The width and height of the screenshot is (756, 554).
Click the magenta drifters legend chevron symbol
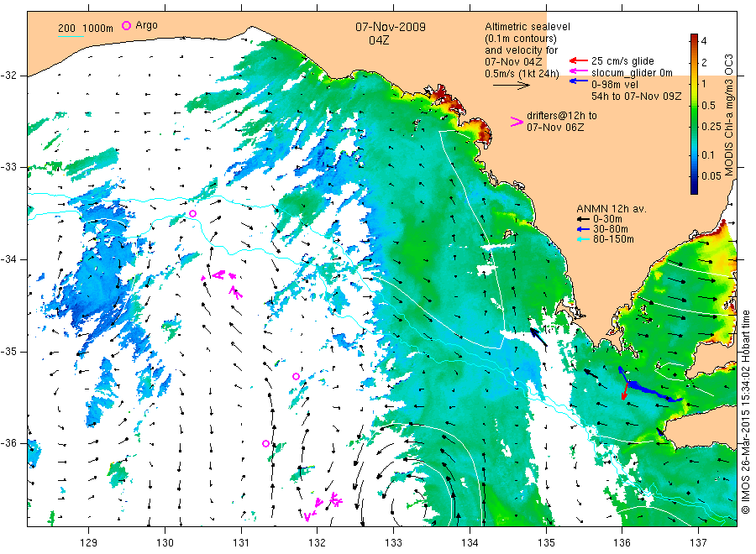pos(517,122)
